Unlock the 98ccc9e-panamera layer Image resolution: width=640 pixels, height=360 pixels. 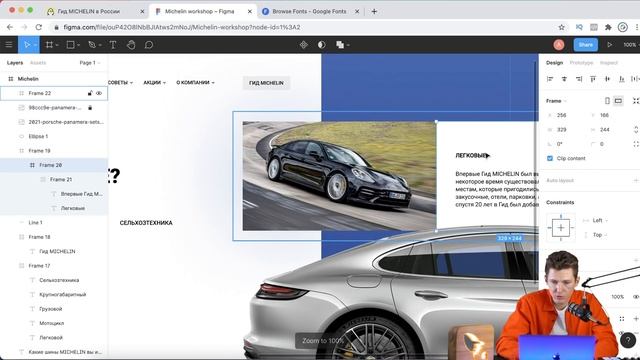[x=90, y=108]
